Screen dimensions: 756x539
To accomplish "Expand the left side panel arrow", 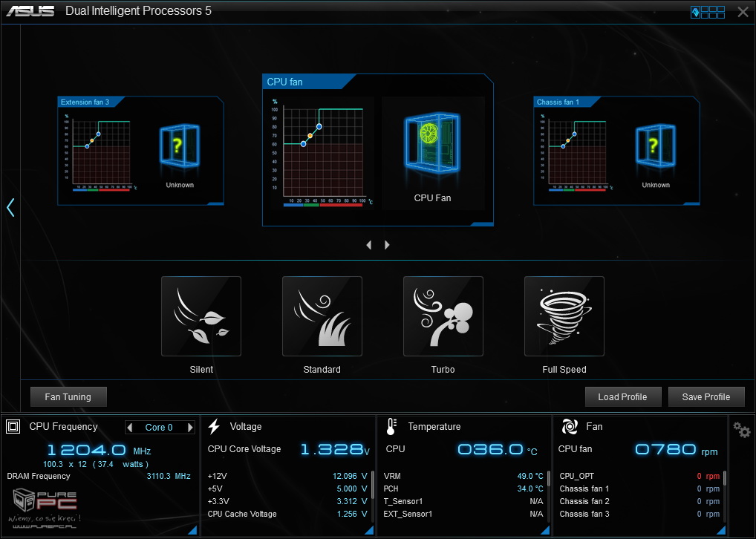I will (10, 207).
